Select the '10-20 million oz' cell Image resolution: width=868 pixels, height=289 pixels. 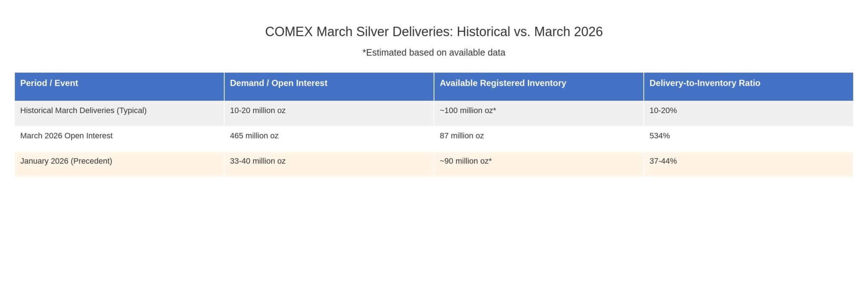(257, 110)
